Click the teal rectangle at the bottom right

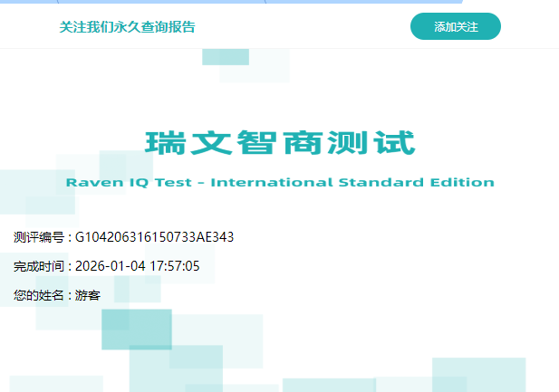pyautogui.click(x=478, y=374)
